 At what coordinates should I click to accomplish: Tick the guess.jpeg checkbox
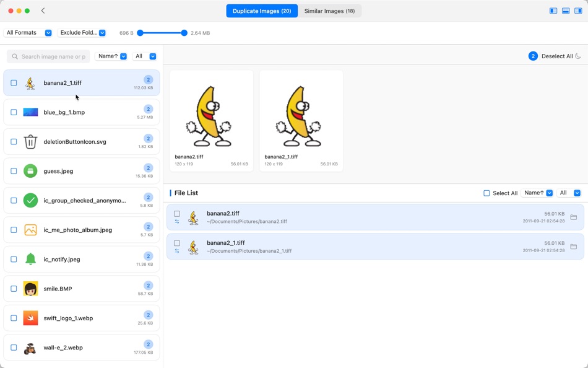[14, 171]
